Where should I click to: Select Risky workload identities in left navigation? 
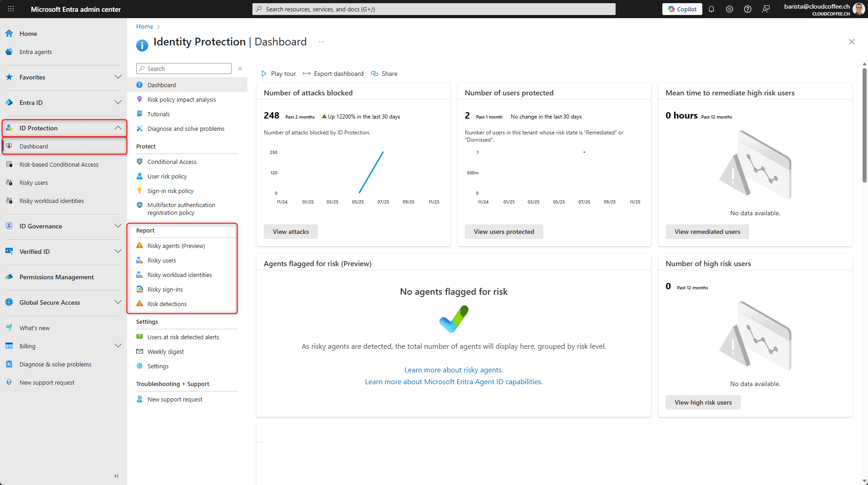[x=51, y=201]
